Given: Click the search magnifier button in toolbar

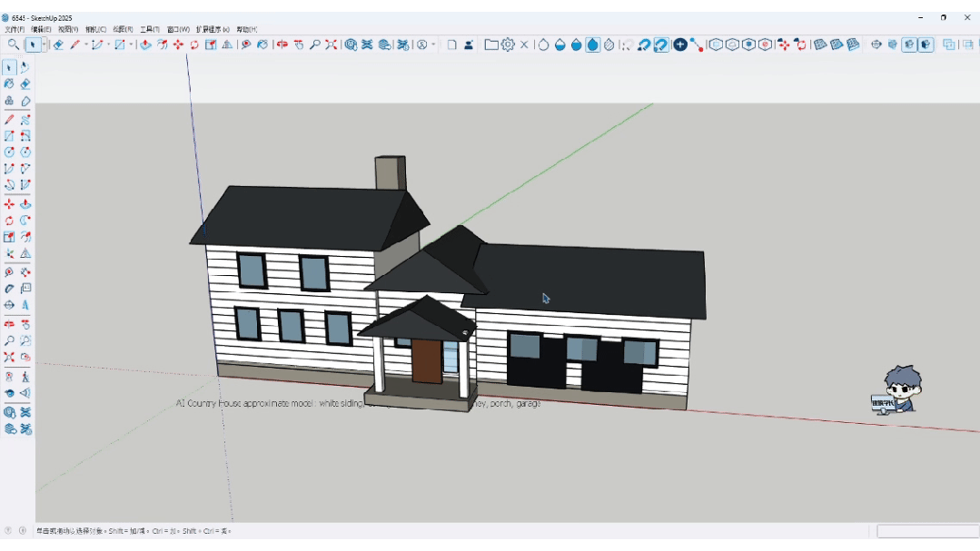Looking at the screenshot, I should click(13, 45).
